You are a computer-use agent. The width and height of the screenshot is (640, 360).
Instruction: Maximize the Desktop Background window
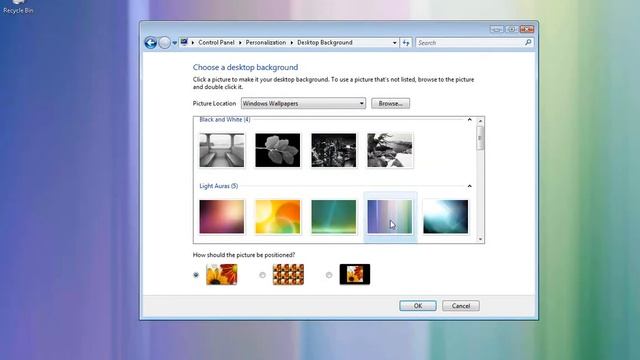pos(511,29)
